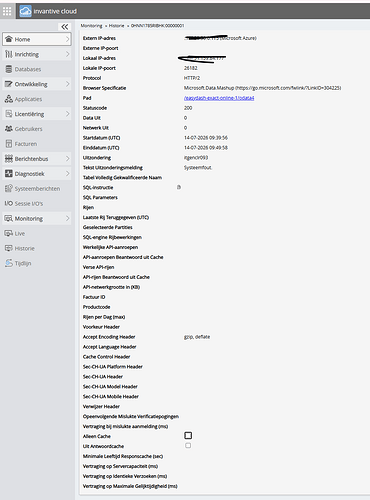The height and width of the screenshot is (500, 370).
Task: Click the Historie breadcrumb link
Action: [116, 26]
